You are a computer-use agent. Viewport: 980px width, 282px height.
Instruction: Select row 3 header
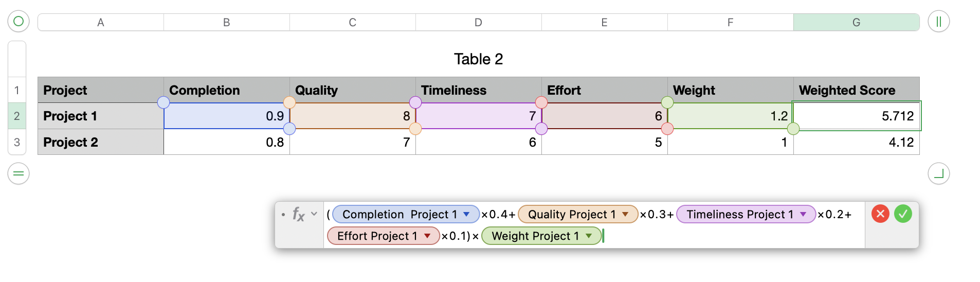17,142
